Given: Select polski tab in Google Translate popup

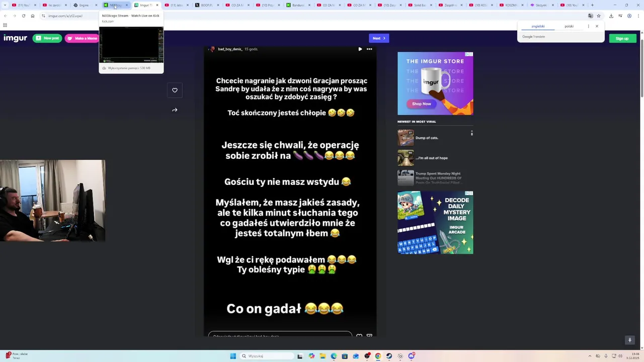Looking at the screenshot, I should point(569,26).
